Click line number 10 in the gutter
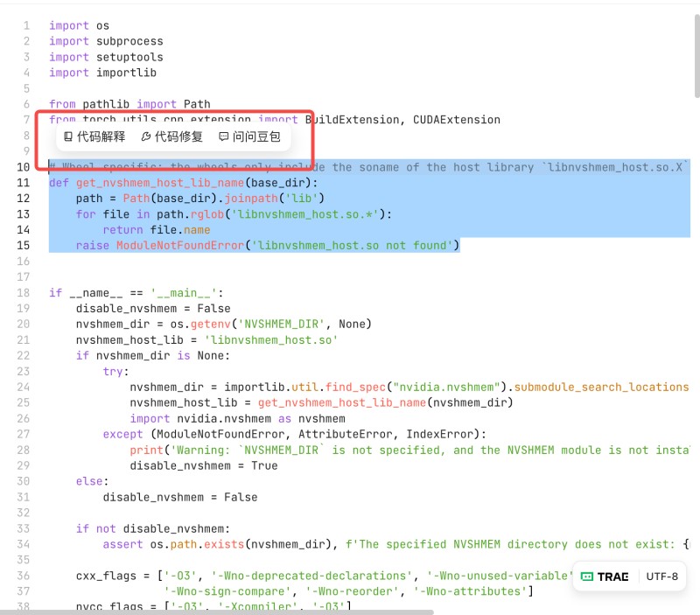The width and height of the screenshot is (700, 615). [x=23, y=167]
